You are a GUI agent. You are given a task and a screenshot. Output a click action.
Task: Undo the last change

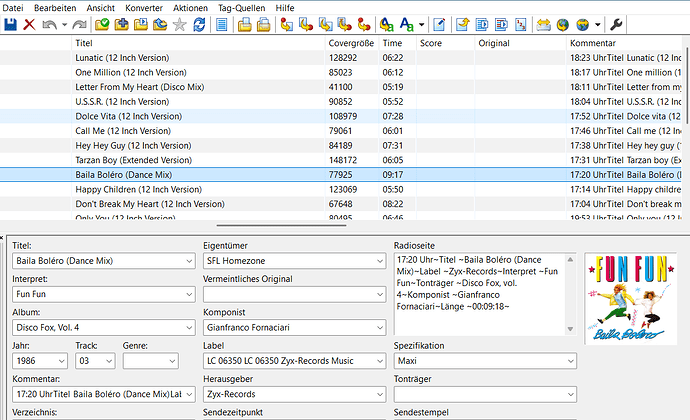[49, 25]
